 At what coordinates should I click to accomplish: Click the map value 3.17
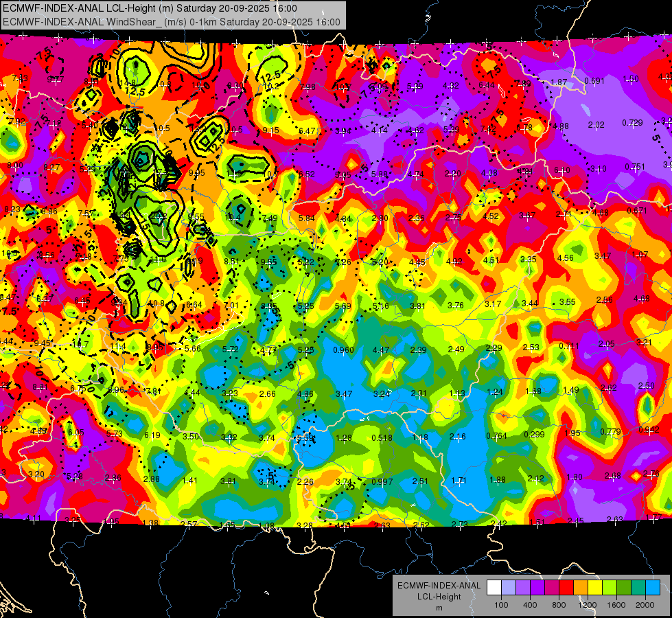pos(493,304)
